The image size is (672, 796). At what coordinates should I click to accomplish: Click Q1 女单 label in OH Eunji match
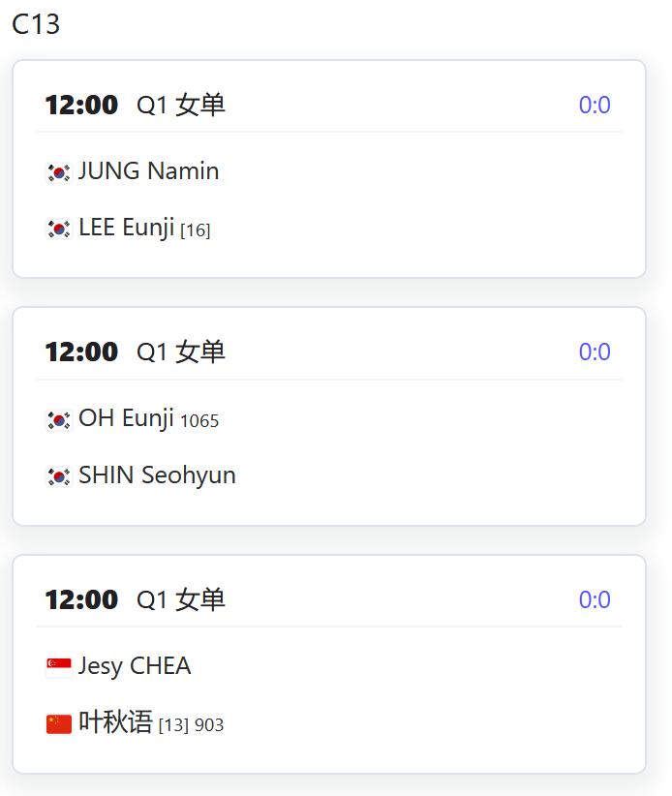(x=181, y=352)
